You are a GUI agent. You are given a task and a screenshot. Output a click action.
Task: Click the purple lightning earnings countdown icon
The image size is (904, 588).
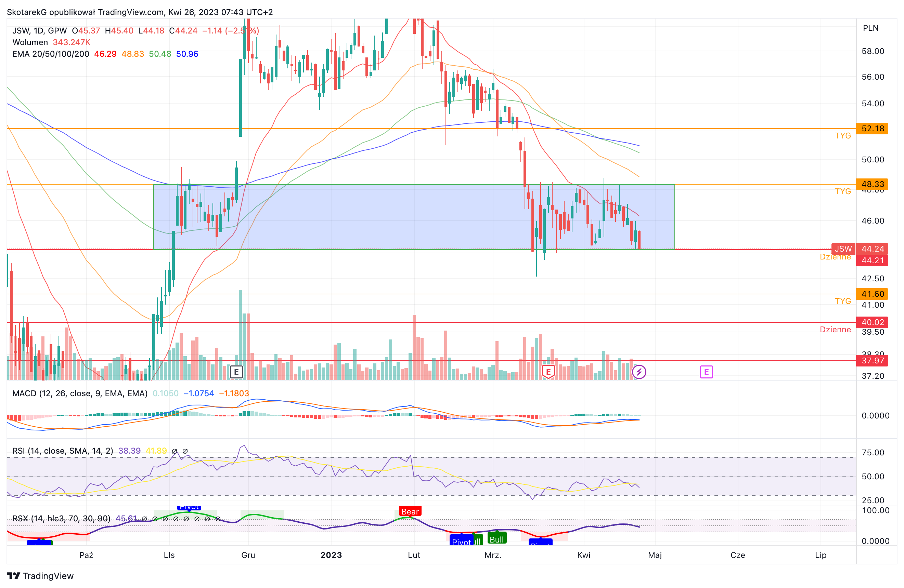tap(640, 372)
